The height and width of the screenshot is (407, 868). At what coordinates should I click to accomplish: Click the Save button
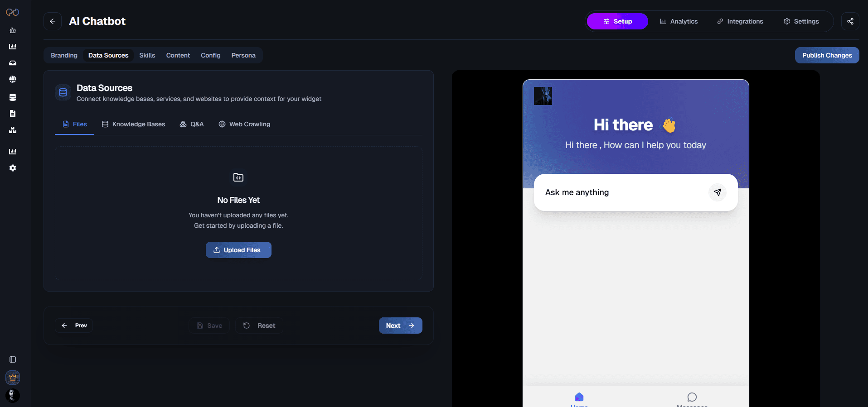click(209, 326)
